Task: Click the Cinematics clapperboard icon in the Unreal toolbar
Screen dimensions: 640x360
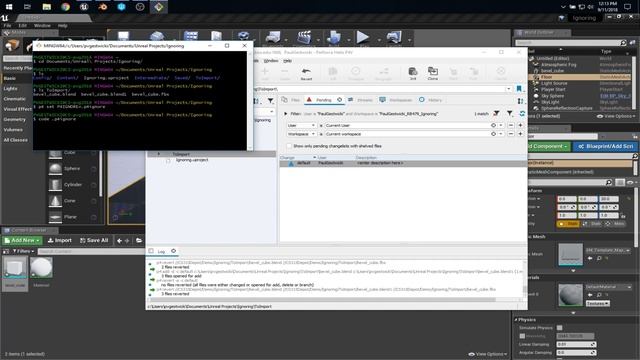Action: pyautogui.click(x=304, y=37)
